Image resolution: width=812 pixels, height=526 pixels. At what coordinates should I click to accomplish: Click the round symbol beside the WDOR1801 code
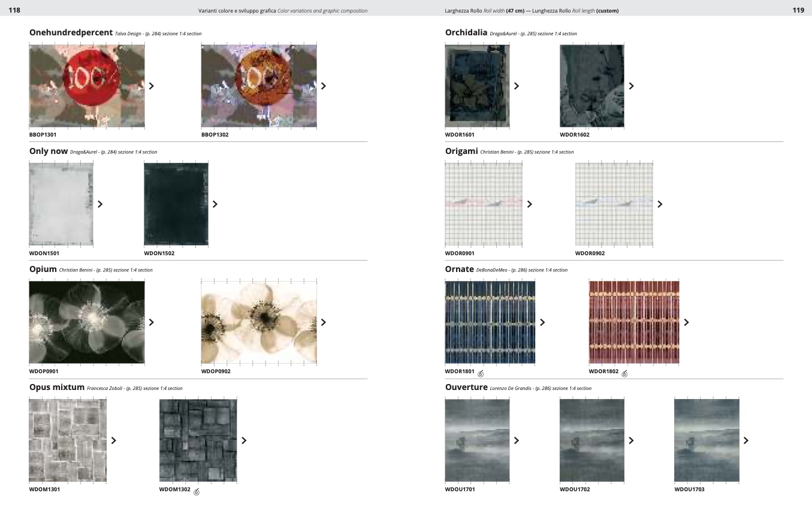click(x=481, y=374)
